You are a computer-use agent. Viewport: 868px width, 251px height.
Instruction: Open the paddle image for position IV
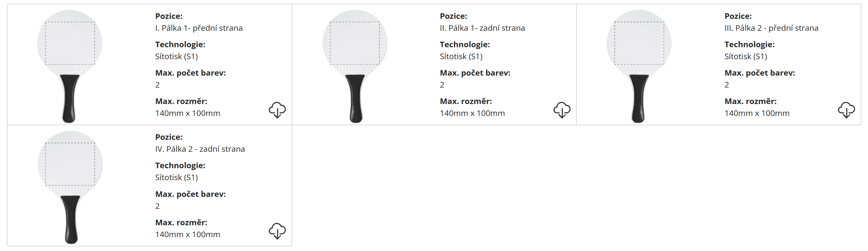pyautogui.click(x=70, y=187)
